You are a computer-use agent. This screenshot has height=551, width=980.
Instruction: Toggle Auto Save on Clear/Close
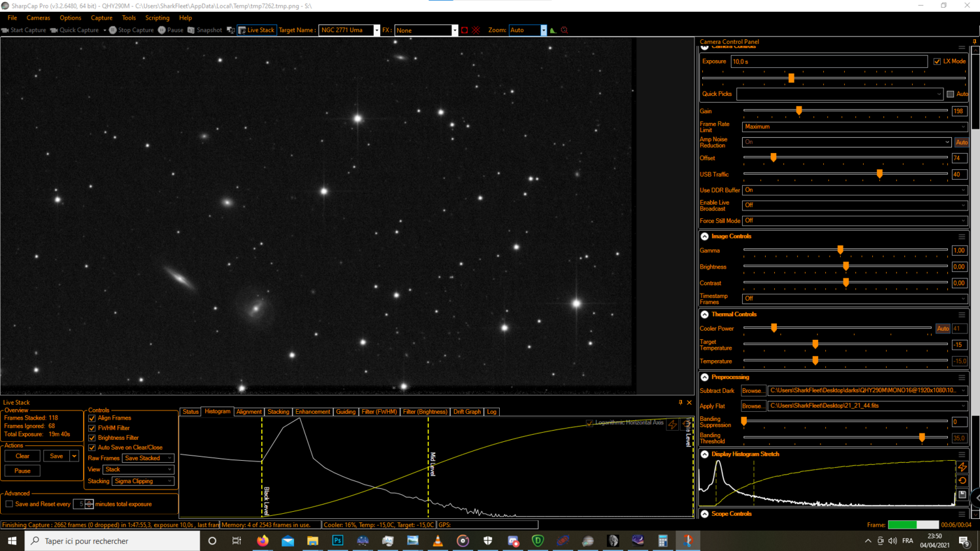pos(92,447)
